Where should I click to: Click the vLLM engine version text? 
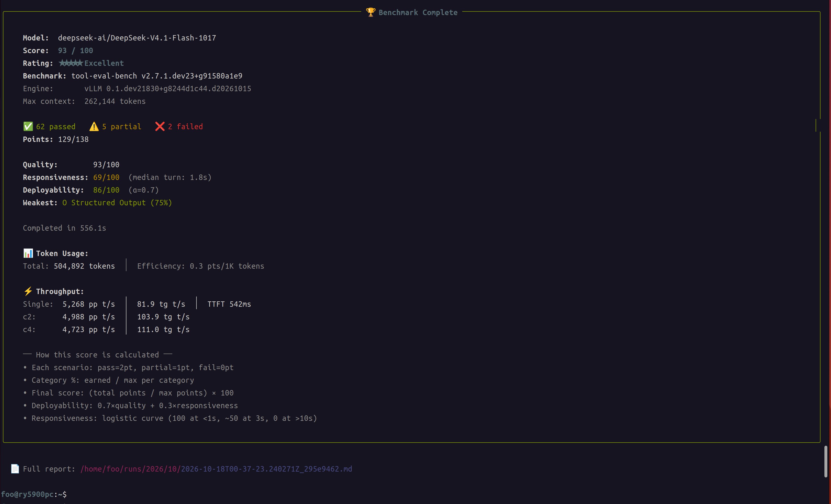(x=168, y=89)
